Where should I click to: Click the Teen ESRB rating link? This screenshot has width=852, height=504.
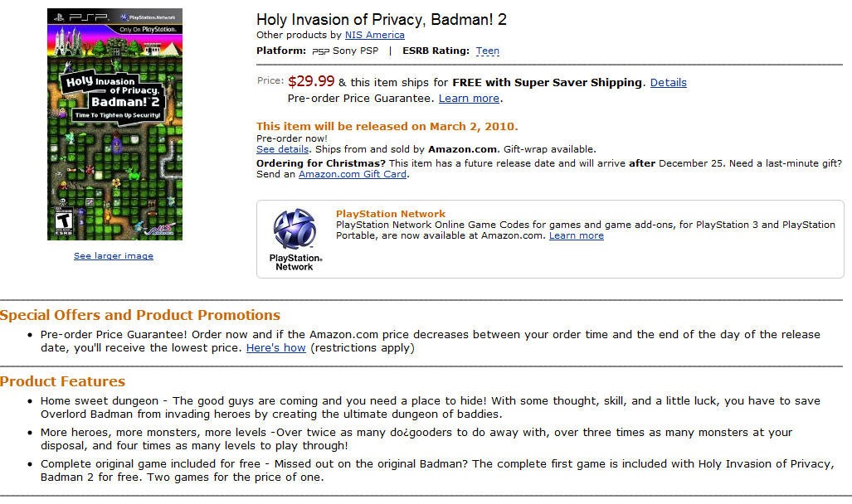[x=488, y=51]
